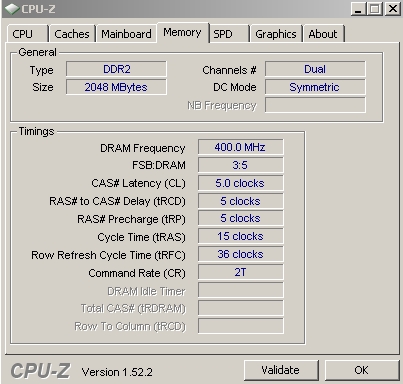Click the empty DRAM Idle Timer field
Viewport: 403px width, 384px height.
click(x=240, y=290)
